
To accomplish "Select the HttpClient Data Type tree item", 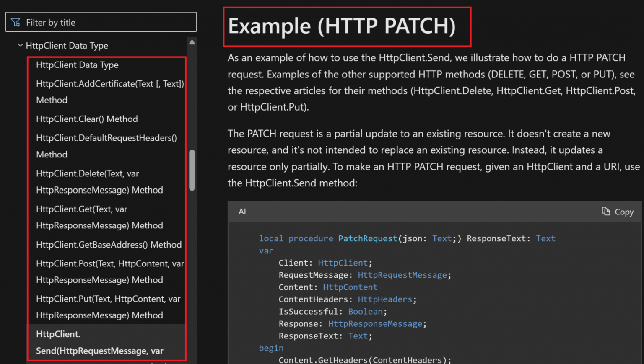I will click(77, 65).
